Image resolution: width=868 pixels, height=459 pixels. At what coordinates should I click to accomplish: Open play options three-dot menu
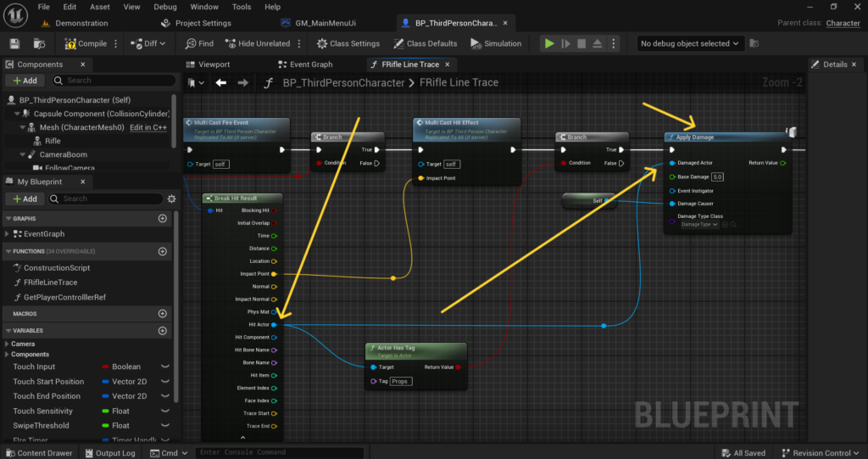coord(614,43)
